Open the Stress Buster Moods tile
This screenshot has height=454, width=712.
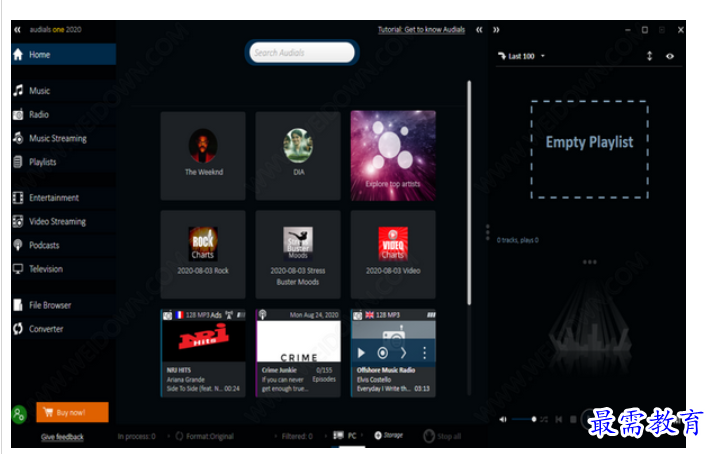[x=298, y=254]
